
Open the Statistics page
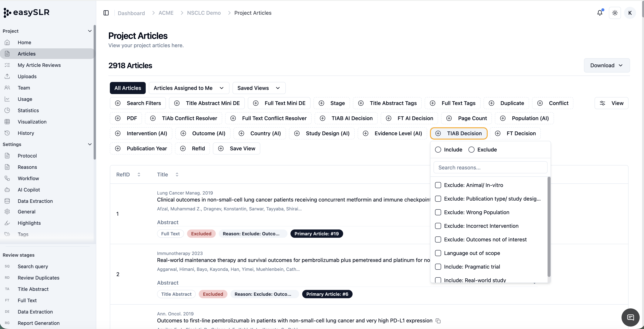pos(28,110)
